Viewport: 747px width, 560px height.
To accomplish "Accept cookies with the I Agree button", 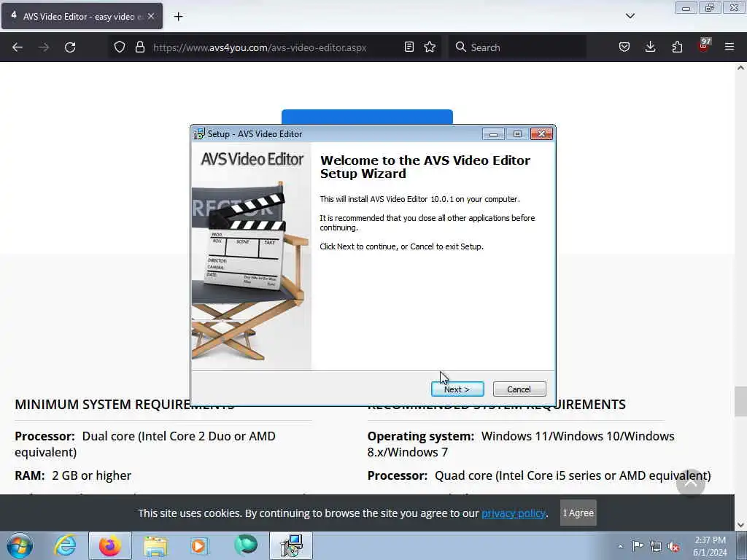I will [x=578, y=513].
